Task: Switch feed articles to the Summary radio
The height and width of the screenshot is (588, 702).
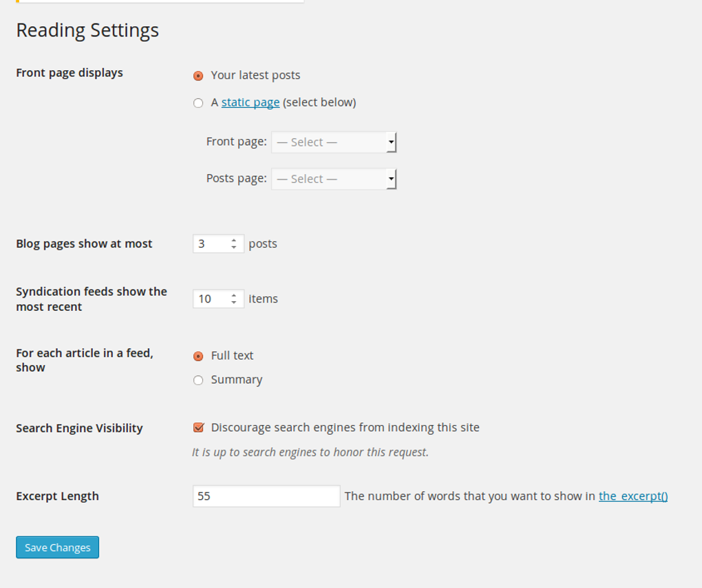Action: coord(198,380)
